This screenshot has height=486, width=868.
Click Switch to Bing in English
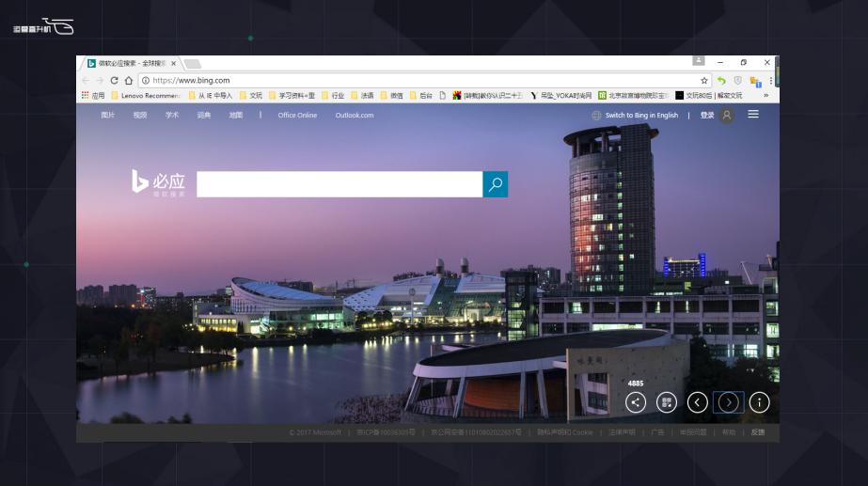pyautogui.click(x=641, y=115)
